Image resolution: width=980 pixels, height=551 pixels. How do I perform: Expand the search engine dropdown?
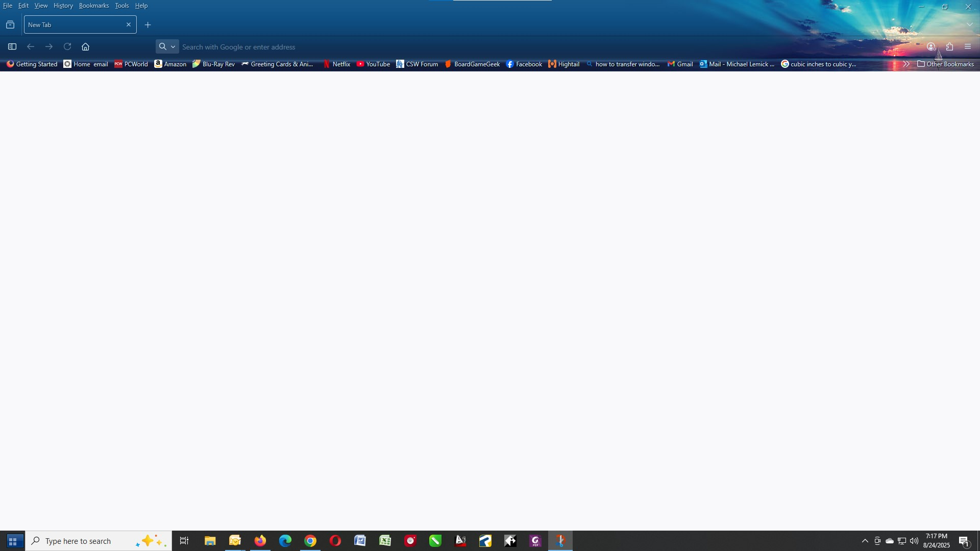pos(167,47)
